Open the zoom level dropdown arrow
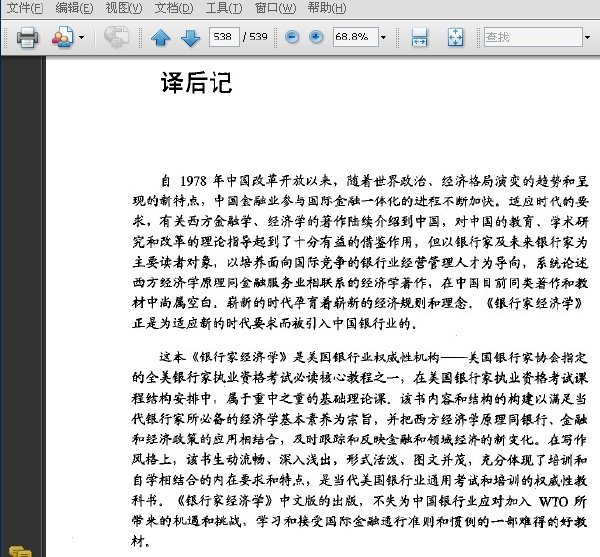 click(383, 37)
